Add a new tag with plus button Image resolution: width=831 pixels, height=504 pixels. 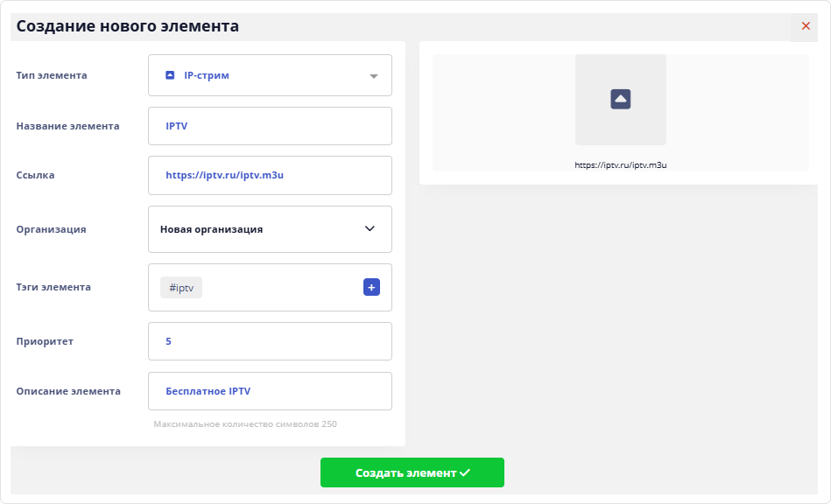(x=371, y=287)
